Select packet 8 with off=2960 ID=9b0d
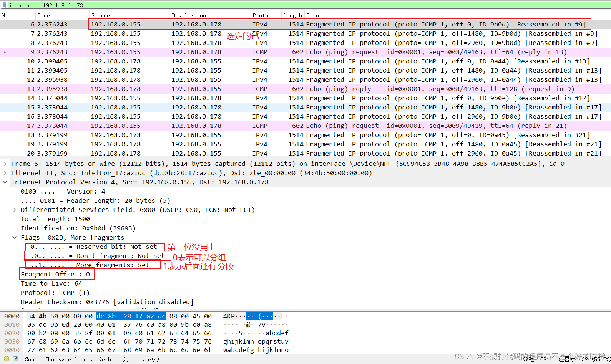Image resolution: width=611 pixels, height=364 pixels. pyautogui.click(x=305, y=43)
